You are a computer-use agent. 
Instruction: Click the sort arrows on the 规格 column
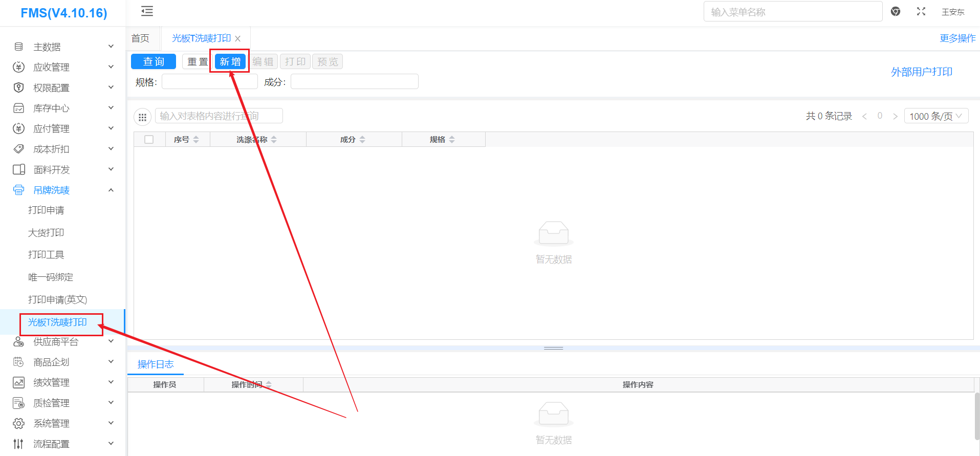pos(452,140)
